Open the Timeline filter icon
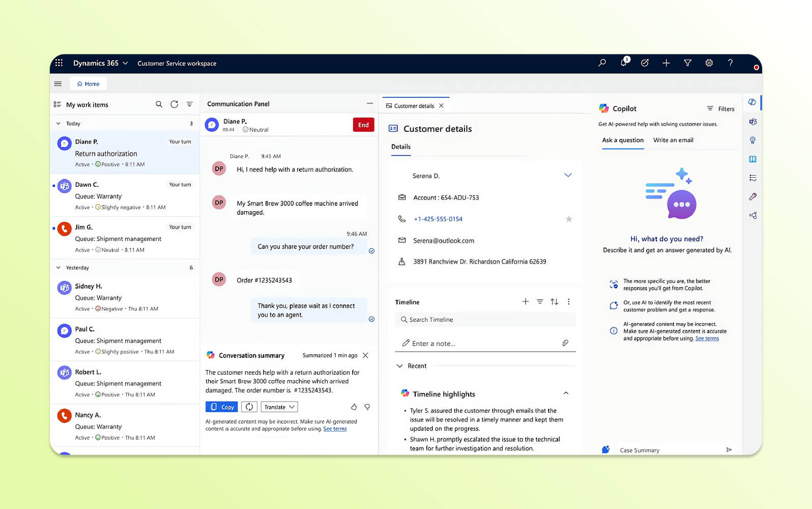This screenshot has height=509, width=812. click(540, 302)
